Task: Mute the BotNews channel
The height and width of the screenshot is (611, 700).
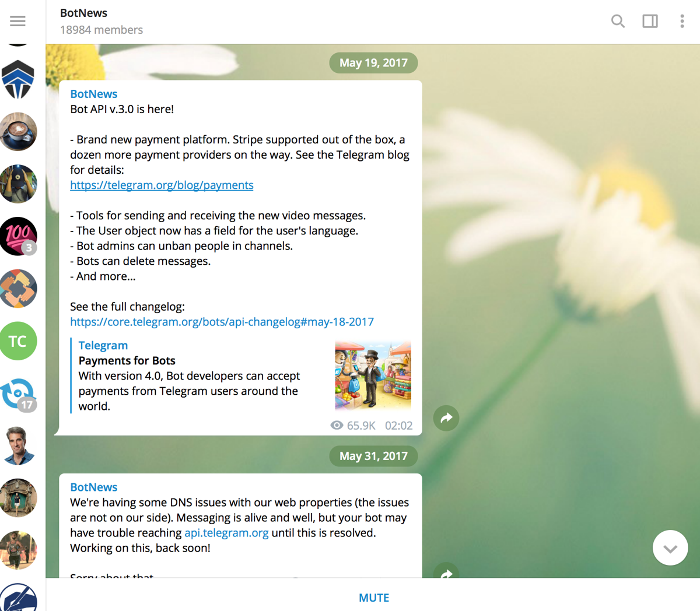Action: [373, 598]
